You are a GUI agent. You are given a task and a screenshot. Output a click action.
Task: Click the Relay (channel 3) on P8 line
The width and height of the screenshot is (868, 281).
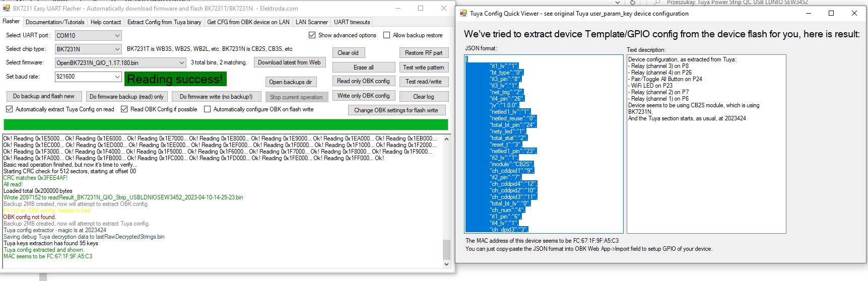[x=659, y=66]
